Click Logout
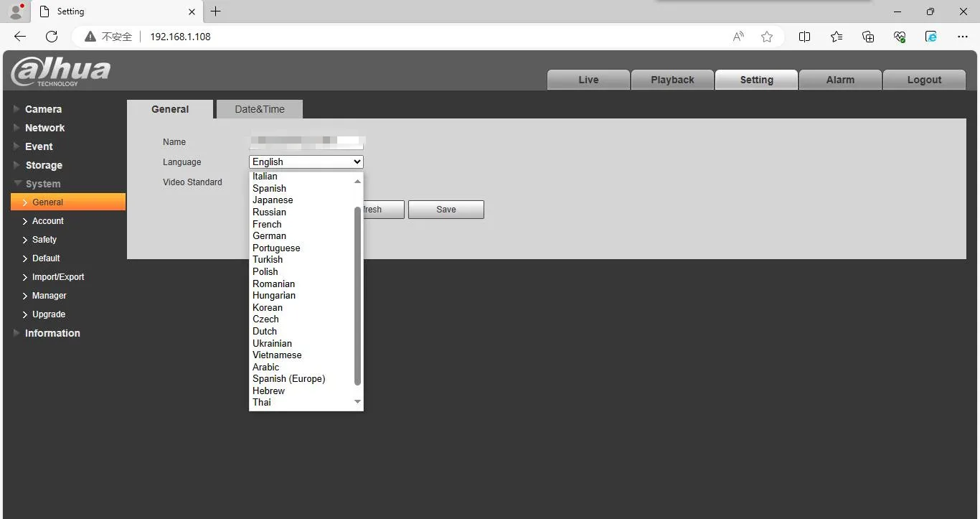Viewport: 980px width, 519px height. pyautogui.click(x=924, y=80)
